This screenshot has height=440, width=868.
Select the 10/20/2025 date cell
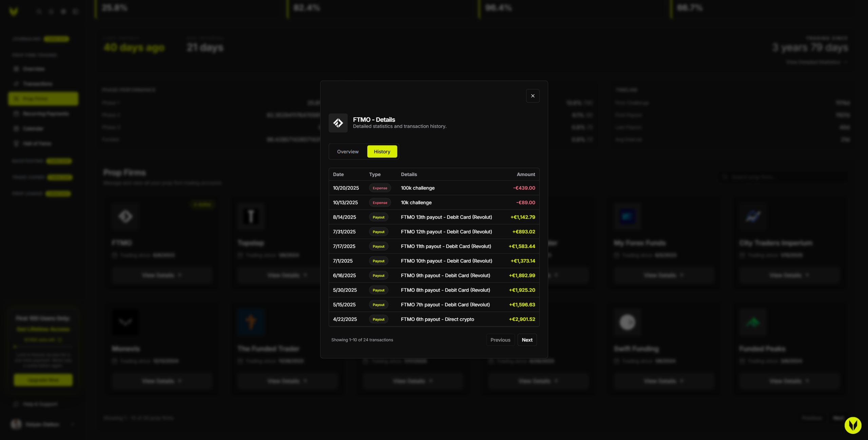coord(346,188)
